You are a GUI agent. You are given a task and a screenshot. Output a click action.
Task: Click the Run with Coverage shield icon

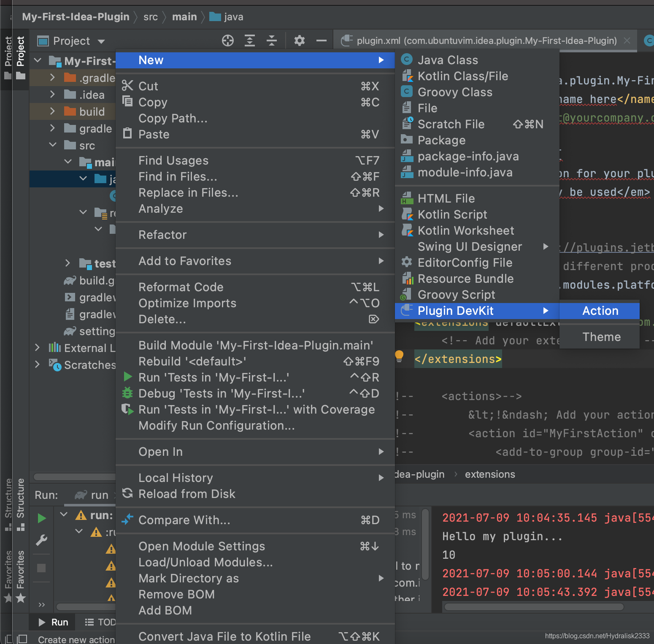point(127,409)
